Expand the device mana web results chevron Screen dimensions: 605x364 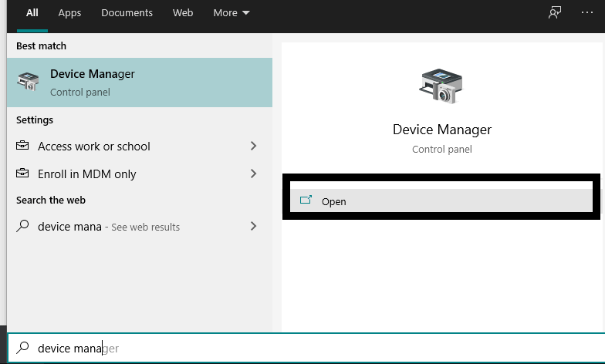pos(253,226)
